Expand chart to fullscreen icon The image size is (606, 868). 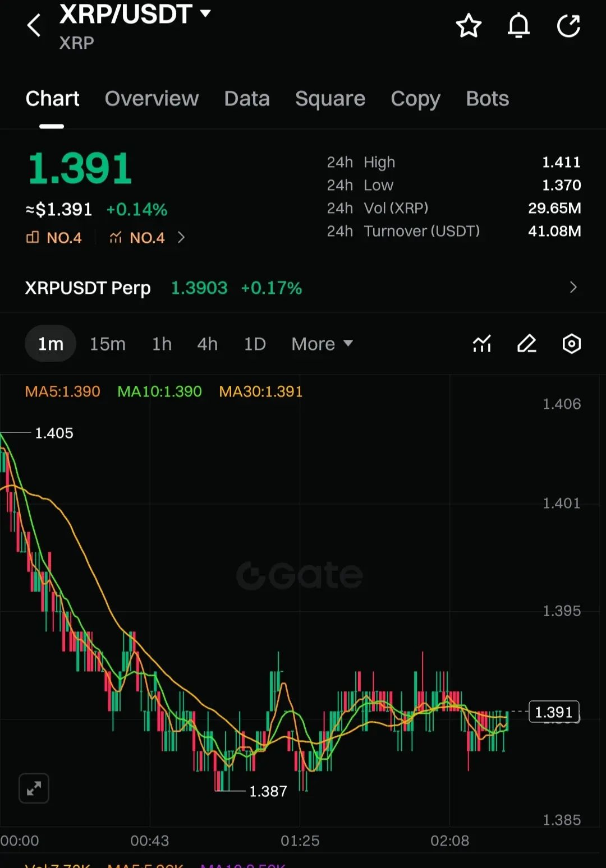pyautogui.click(x=34, y=788)
